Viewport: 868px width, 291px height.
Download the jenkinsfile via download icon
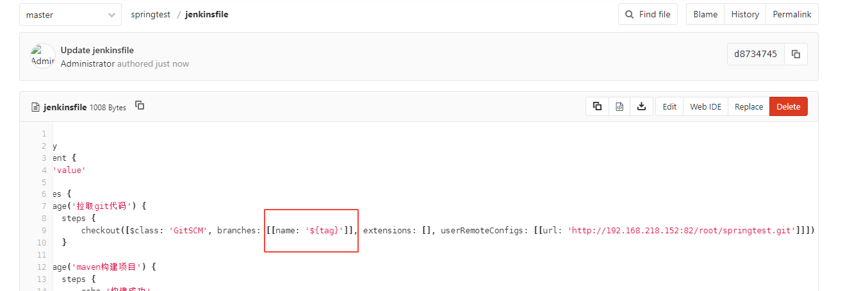point(641,106)
